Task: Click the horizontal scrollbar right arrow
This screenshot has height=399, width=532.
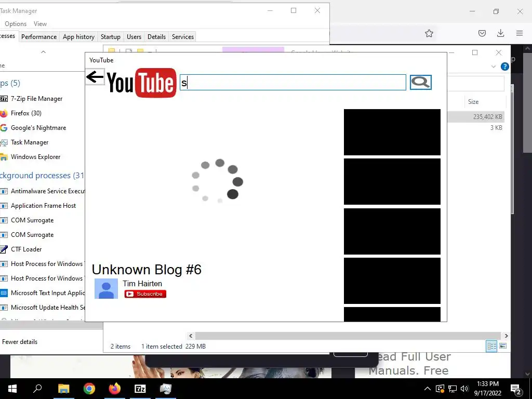Action: (506, 336)
